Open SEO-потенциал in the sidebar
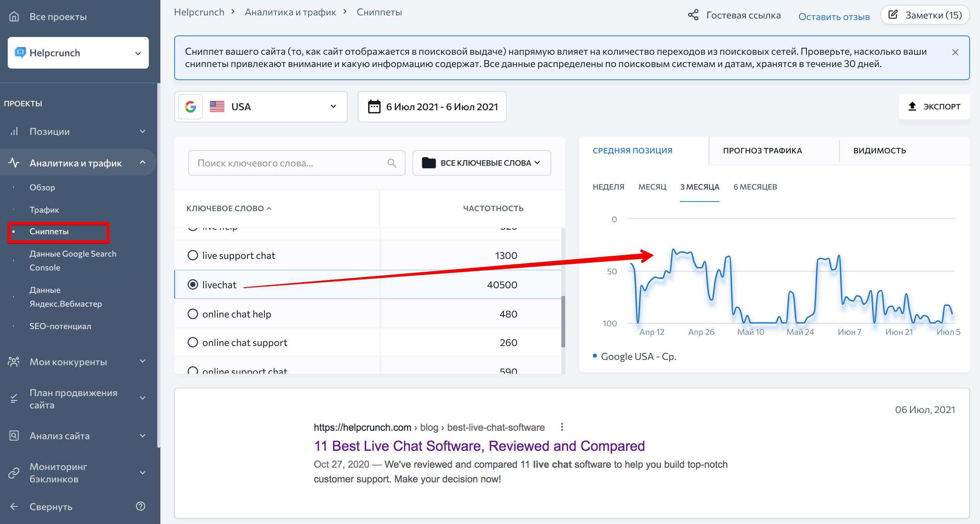The width and height of the screenshot is (980, 524). pyautogui.click(x=60, y=326)
